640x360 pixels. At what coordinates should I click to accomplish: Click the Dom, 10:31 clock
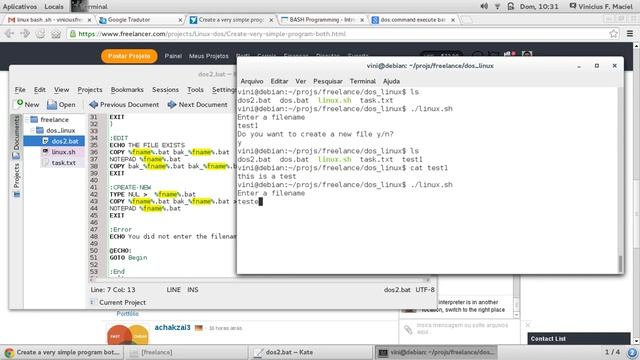(539, 7)
